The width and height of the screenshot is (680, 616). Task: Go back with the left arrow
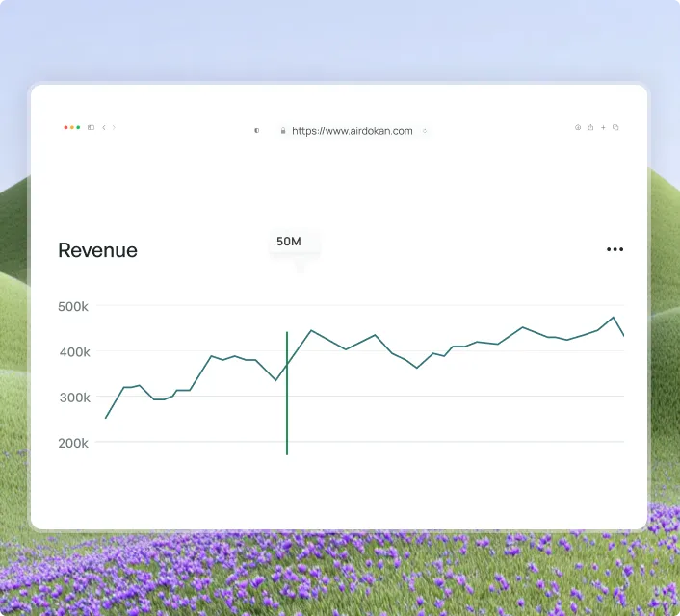coord(104,127)
